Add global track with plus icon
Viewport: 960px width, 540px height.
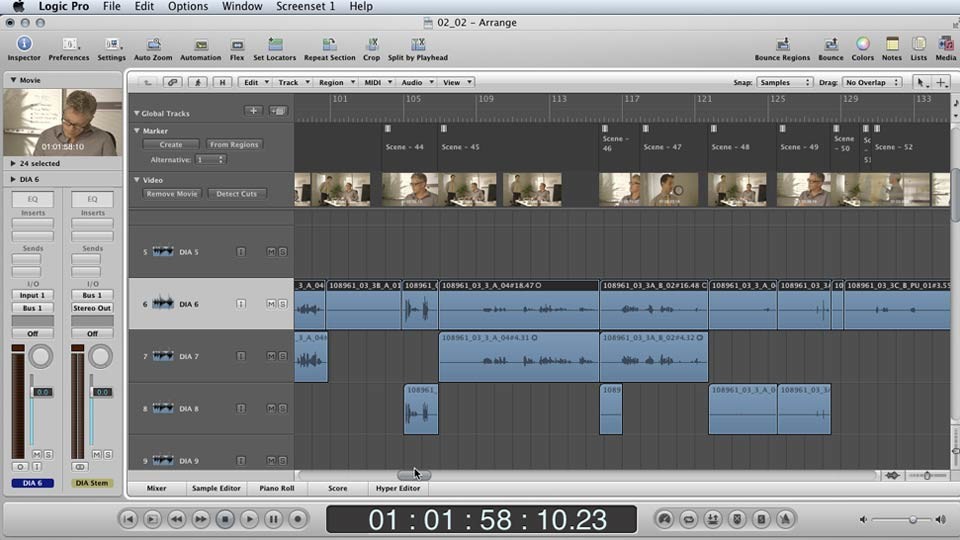pos(253,111)
